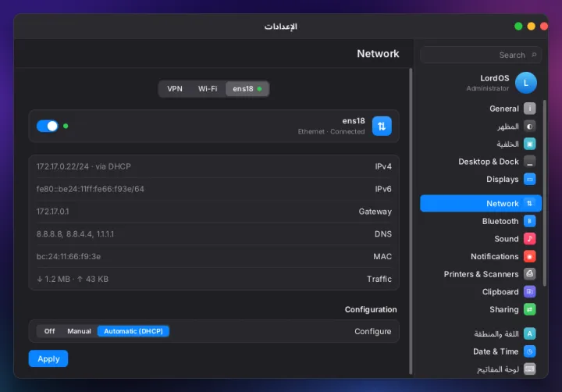Viewport: 562px width, 392px height.
Task: Open the لوحة المفاتيح keyboard icon
Action: tap(529, 369)
